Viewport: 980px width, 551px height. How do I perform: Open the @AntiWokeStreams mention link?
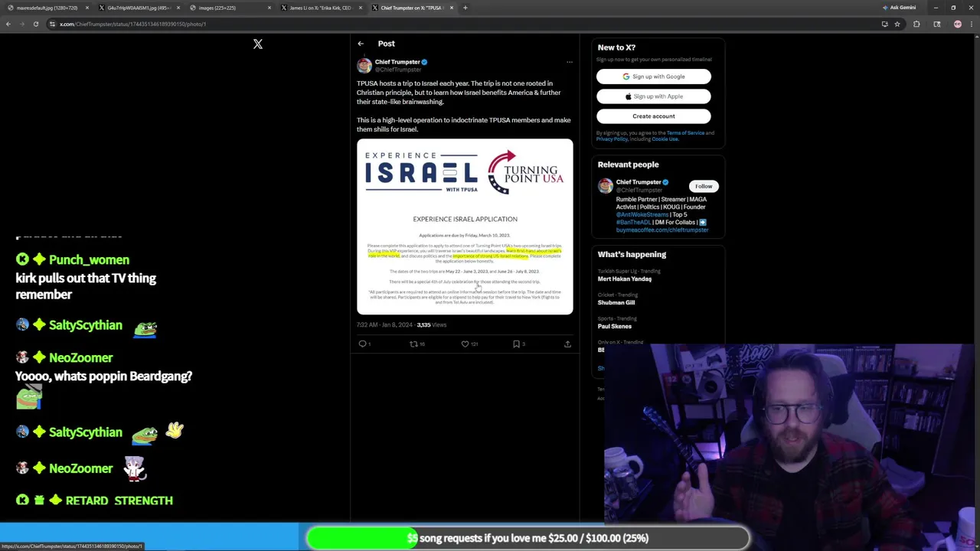pyautogui.click(x=642, y=215)
